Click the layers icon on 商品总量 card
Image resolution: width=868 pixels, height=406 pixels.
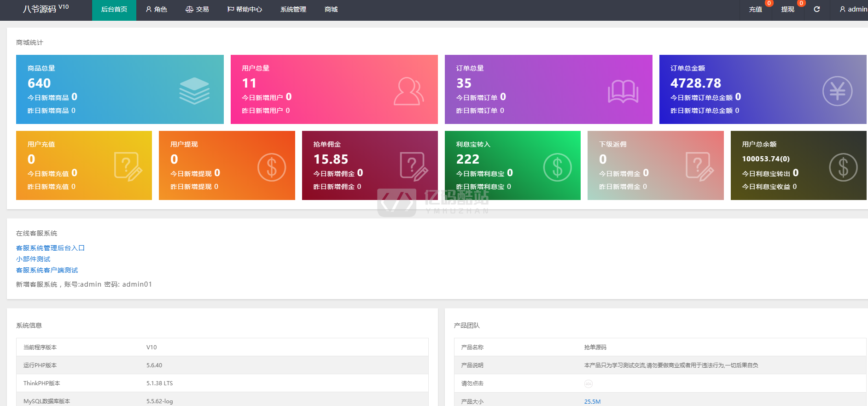click(194, 91)
